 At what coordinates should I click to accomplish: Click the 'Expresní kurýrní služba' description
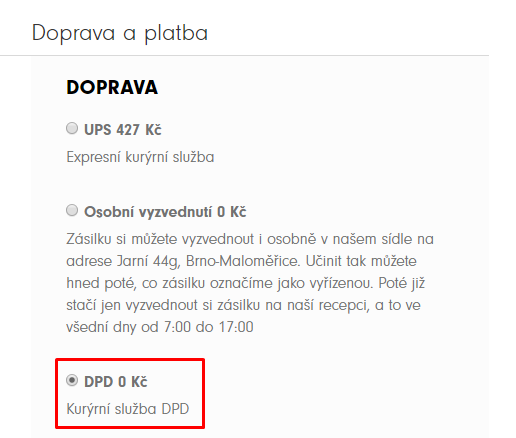pos(140,157)
